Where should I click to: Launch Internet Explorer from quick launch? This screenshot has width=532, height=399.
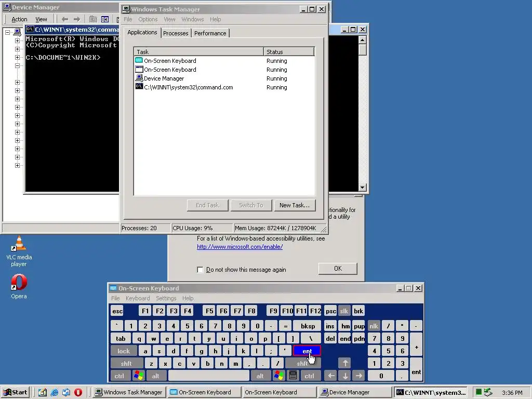pyautogui.click(x=54, y=392)
